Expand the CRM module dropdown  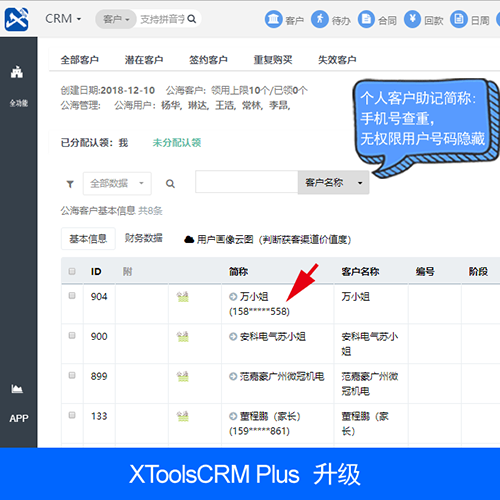tap(63, 19)
